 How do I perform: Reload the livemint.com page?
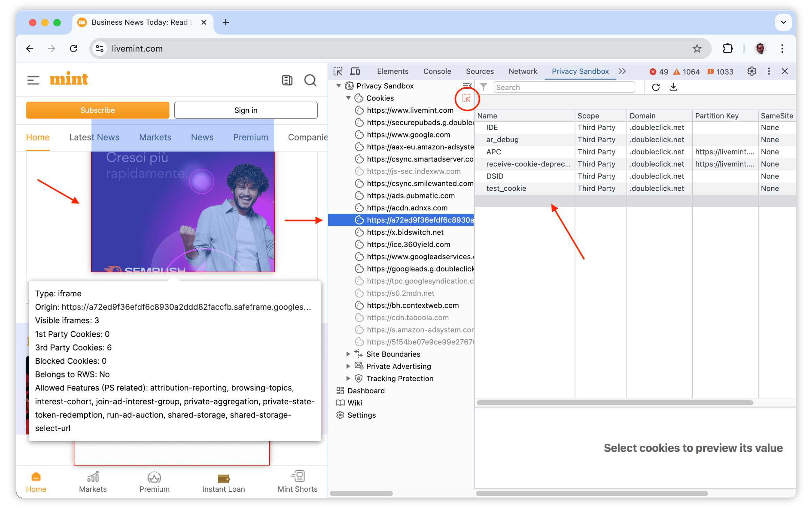(x=73, y=49)
